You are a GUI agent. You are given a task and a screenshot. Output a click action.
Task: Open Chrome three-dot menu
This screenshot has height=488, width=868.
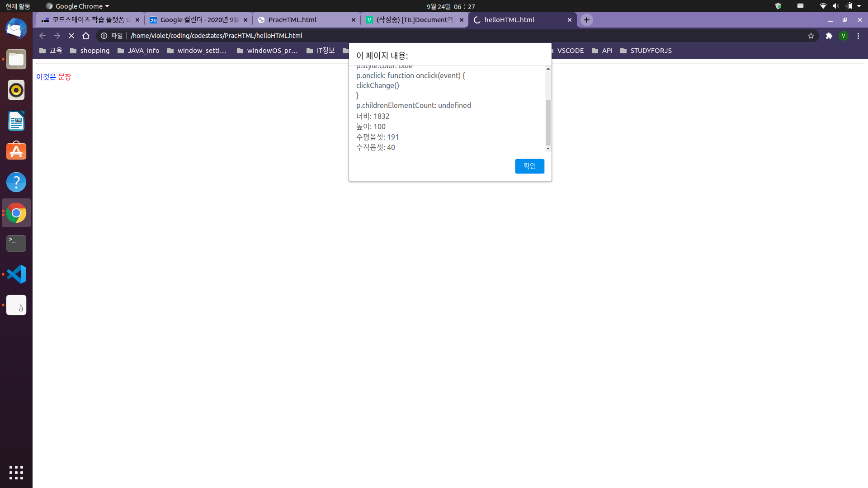point(858,36)
